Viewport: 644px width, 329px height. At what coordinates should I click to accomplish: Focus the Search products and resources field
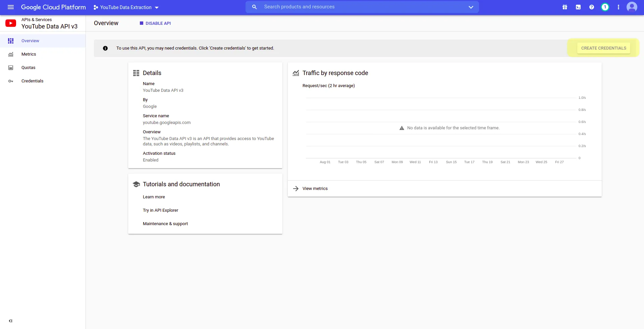click(362, 7)
